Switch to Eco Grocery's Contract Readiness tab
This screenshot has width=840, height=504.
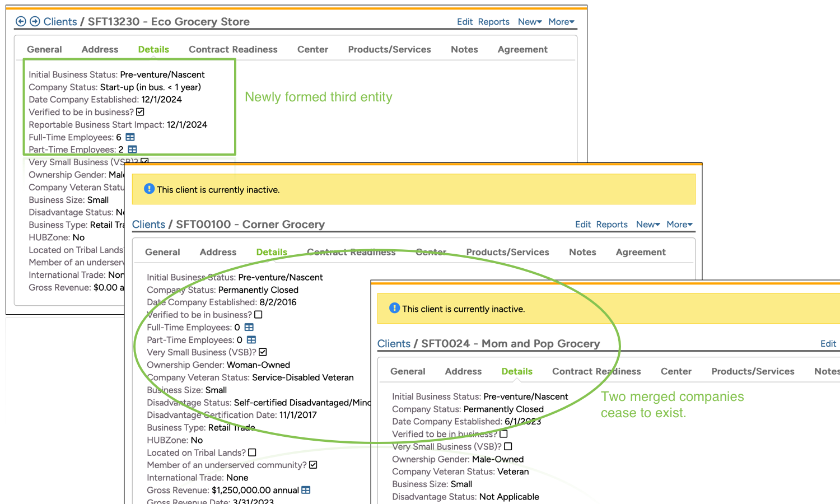(233, 49)
